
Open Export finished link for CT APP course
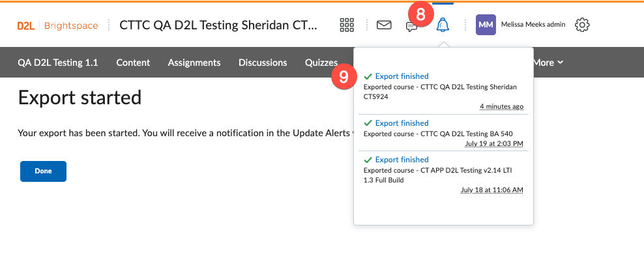tap(402, 160)
